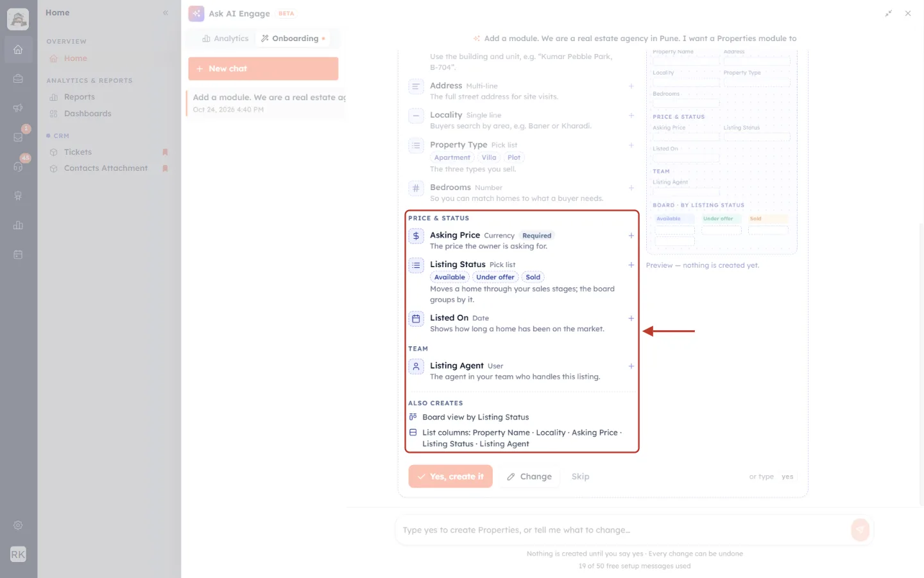Expand the Property Type field with its plus

click(x=631, y=145)
